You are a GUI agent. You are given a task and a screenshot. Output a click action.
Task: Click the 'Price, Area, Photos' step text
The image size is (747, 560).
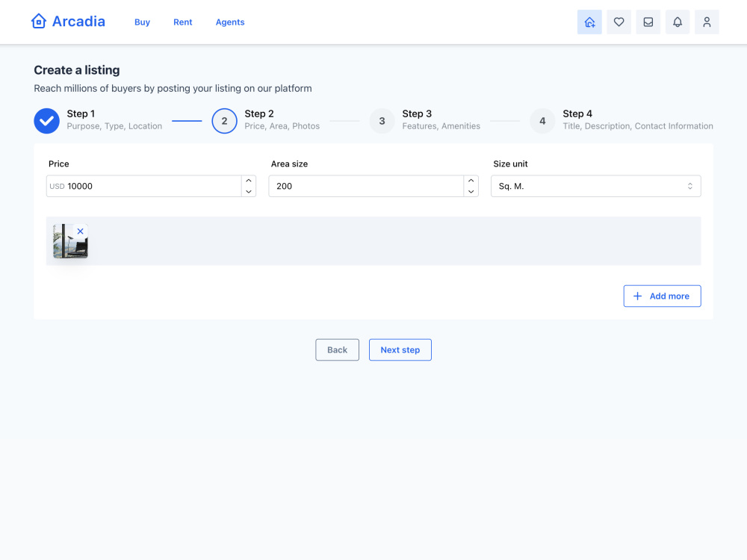coord(282,126)
